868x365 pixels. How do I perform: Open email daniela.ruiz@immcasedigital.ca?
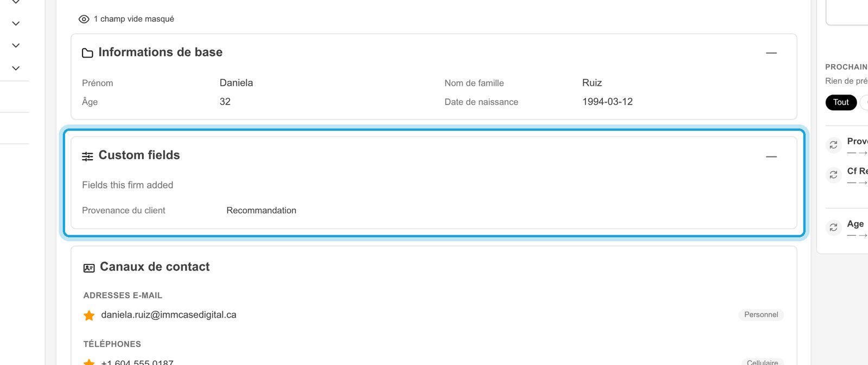point(169,314)
